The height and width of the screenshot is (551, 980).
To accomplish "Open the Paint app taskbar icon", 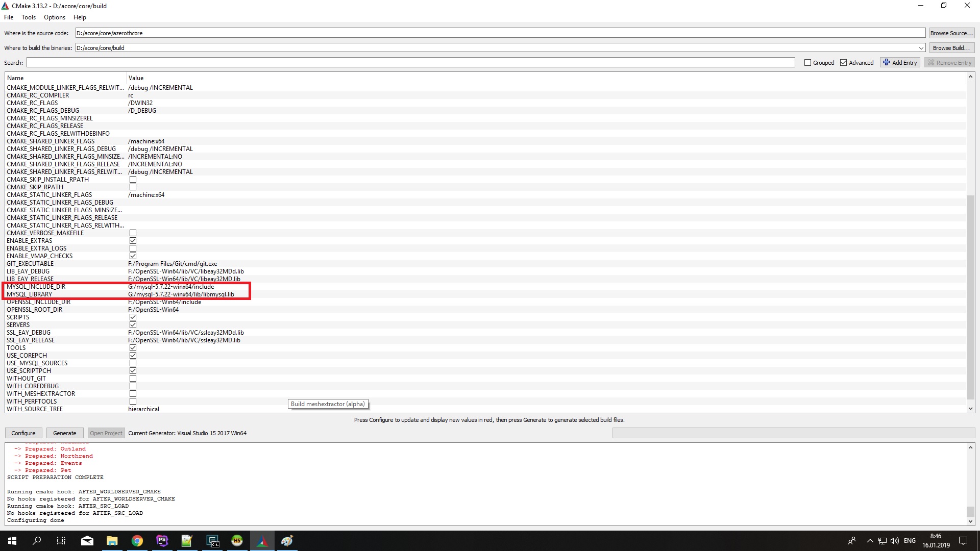I will [x=287, y=541].
